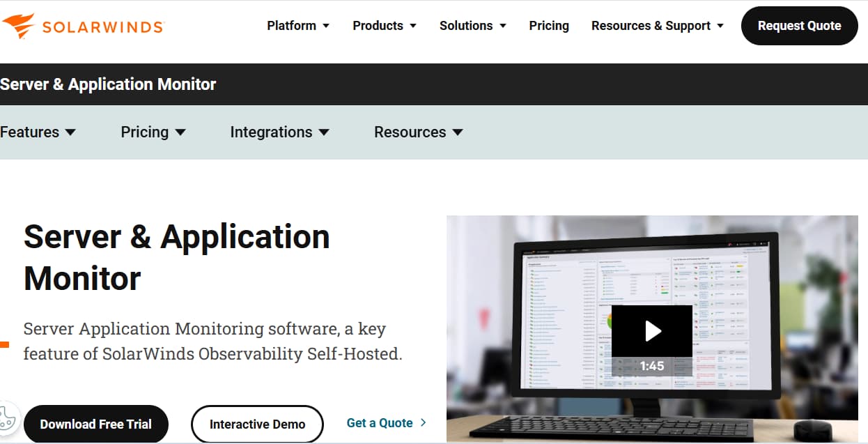Open the cookie preferences icon
Screen dimensions: 868x444
click(x=6, y=419)
